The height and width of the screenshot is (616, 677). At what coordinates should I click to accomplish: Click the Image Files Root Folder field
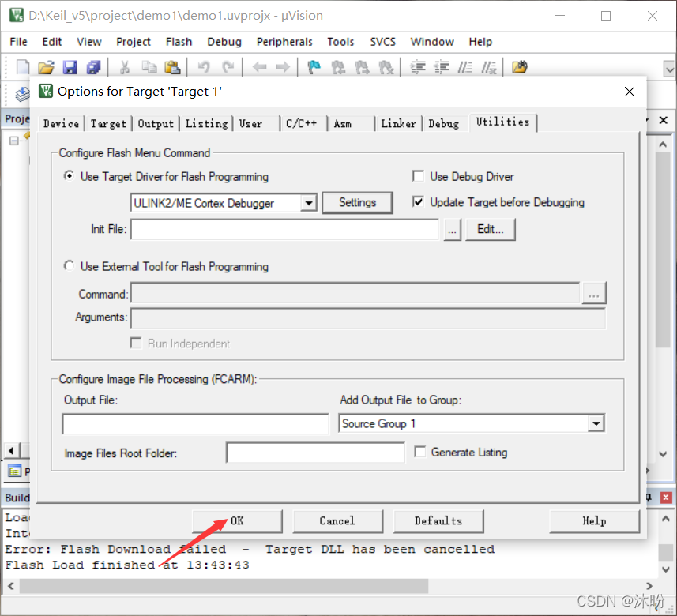315,453
